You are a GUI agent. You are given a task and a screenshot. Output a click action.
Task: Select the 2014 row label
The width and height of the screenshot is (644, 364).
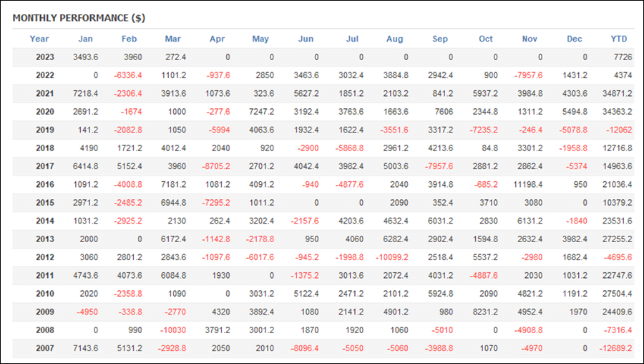pos(45,221)
